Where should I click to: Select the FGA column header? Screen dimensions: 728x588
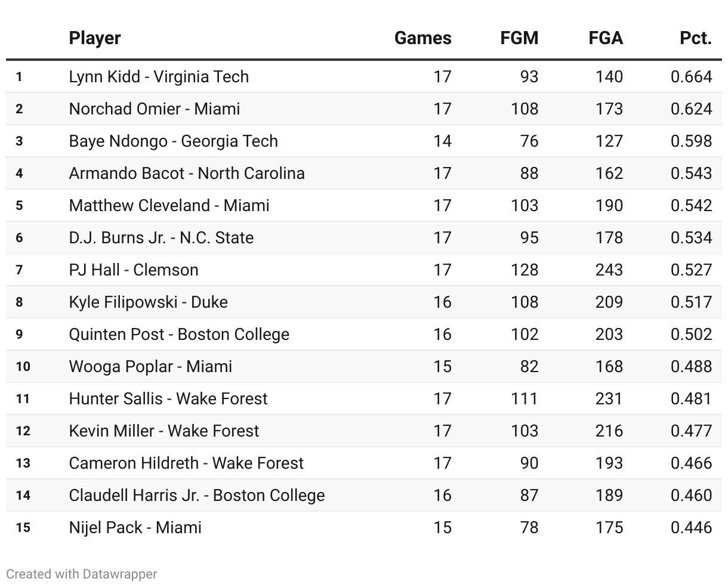click(606, 38)
